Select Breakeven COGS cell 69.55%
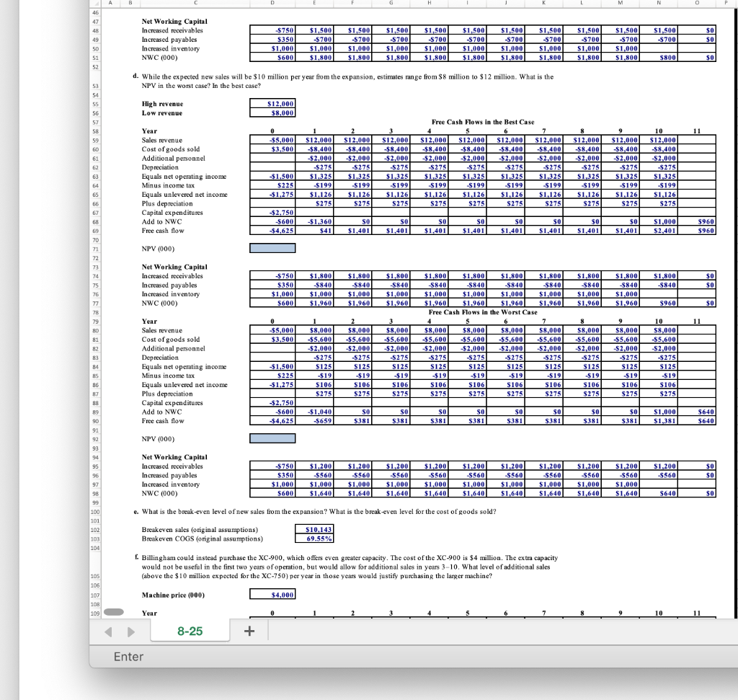 tap(314, 539)
